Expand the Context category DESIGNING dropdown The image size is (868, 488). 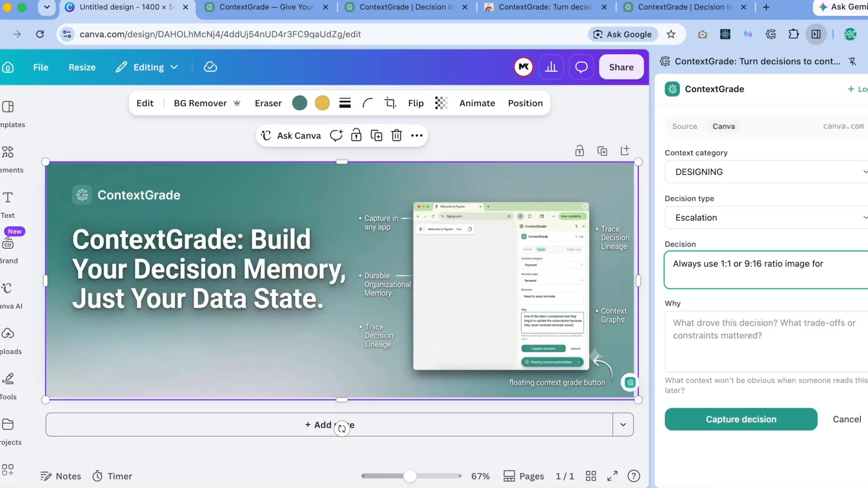coord(766,172)
